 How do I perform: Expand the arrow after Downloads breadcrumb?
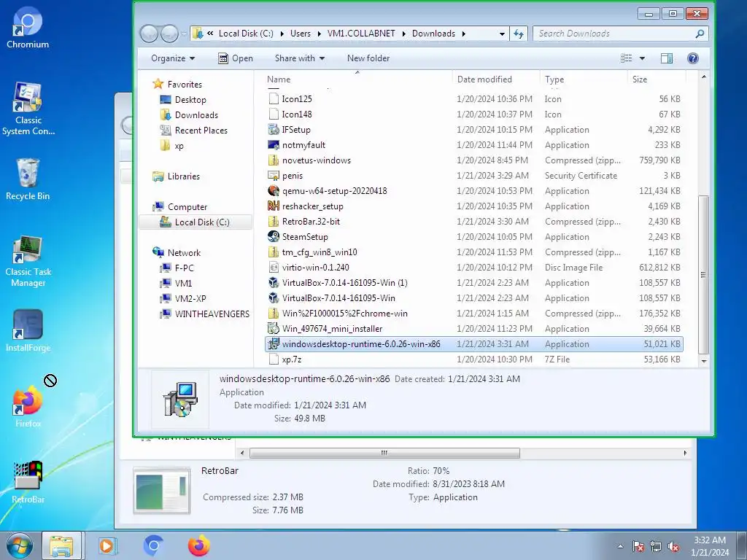coord(463,34)
